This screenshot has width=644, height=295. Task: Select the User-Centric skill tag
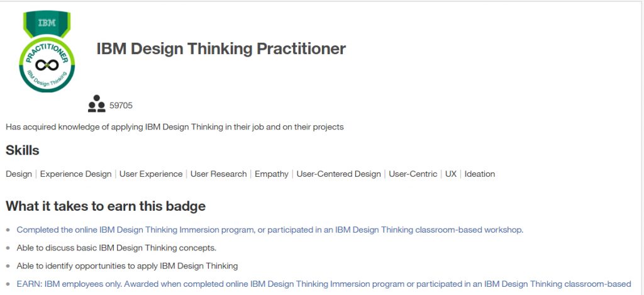[x=413, y=174]
